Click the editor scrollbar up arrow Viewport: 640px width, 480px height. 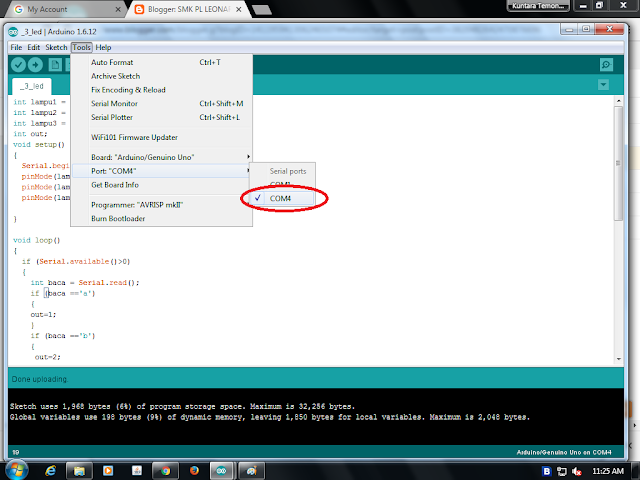pyautogui.click(x=618, y=100)
